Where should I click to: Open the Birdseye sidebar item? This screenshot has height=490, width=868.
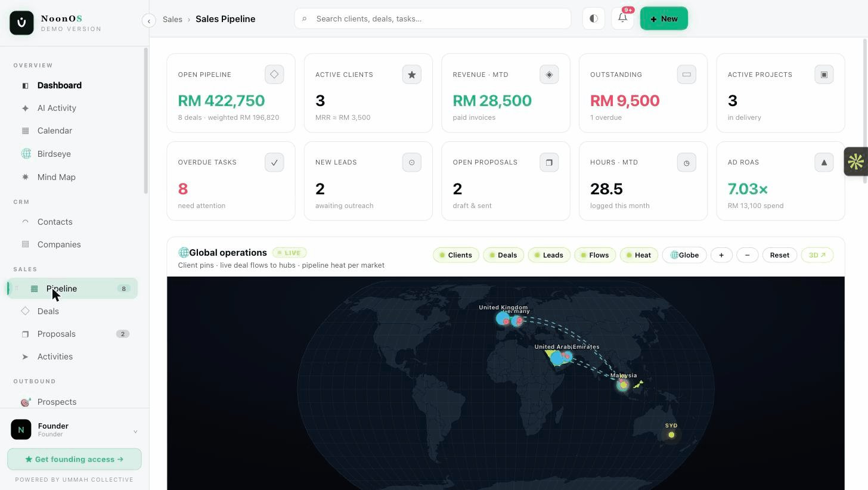(74, 154)
